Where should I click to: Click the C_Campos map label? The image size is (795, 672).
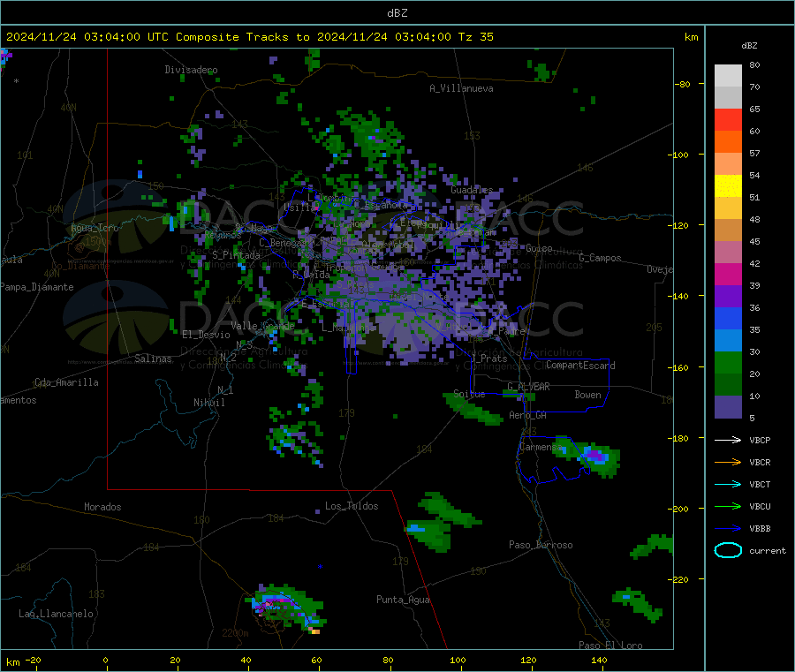[x=600, y=258]
